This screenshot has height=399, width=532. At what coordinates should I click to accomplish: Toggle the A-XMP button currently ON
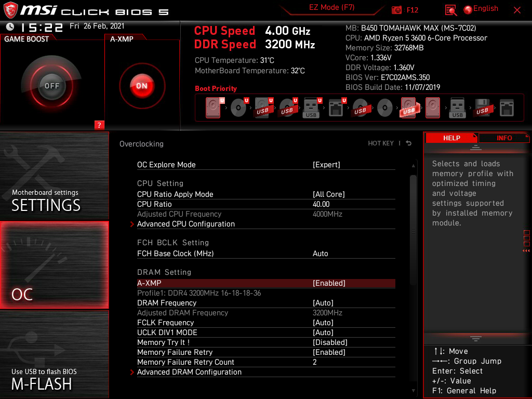142,86
